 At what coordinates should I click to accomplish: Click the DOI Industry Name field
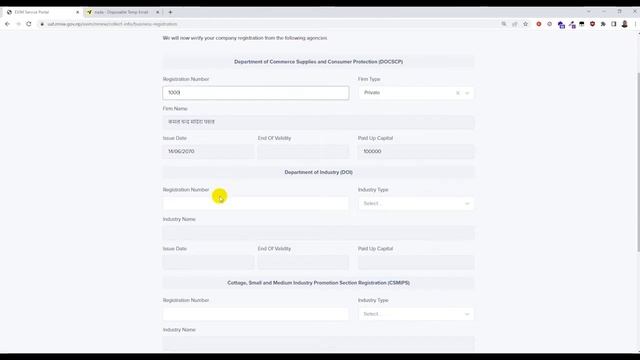tap(318, 233)
